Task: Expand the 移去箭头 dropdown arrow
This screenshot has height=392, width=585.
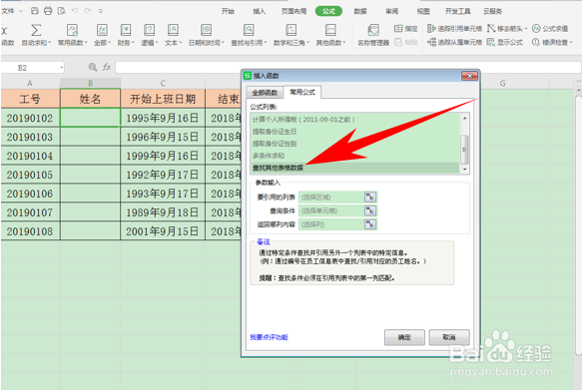Action: pos(526,29)
